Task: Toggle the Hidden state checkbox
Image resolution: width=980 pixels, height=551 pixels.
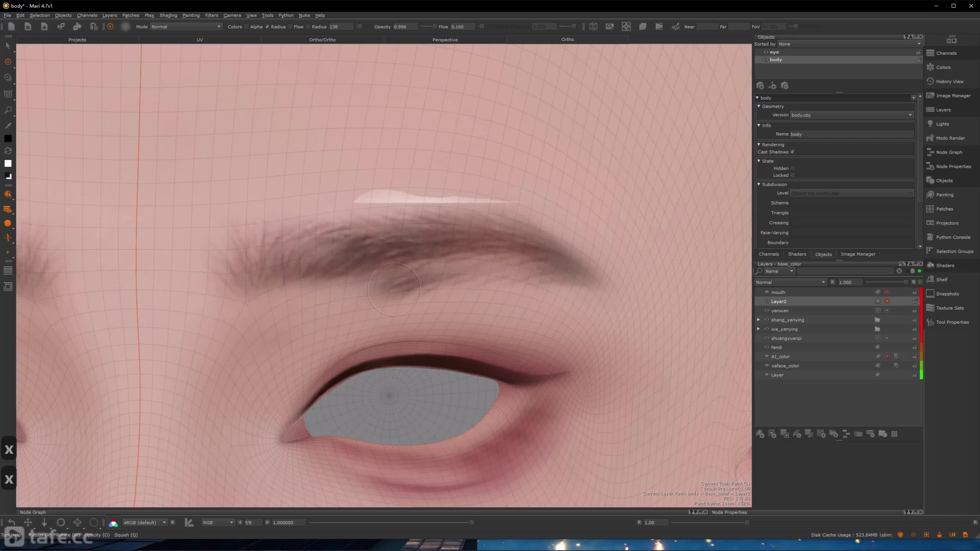Action: pos(792,168)
